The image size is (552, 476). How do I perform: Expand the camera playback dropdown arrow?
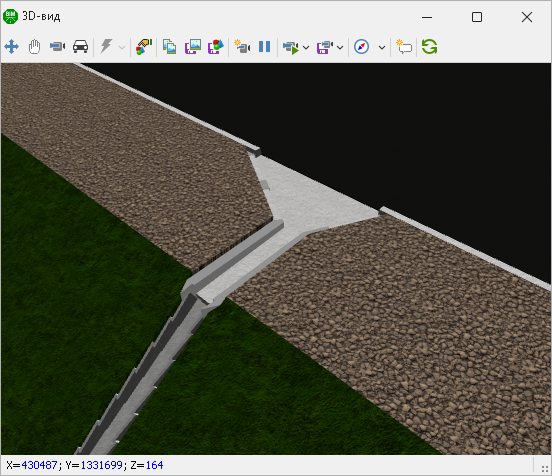click(x=306, y=47)
